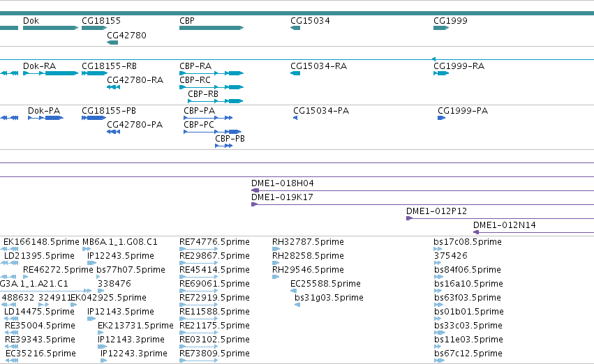Click the 488632 feature label
Viewport: 594px width, 364px height.
[x=18, y=298]
